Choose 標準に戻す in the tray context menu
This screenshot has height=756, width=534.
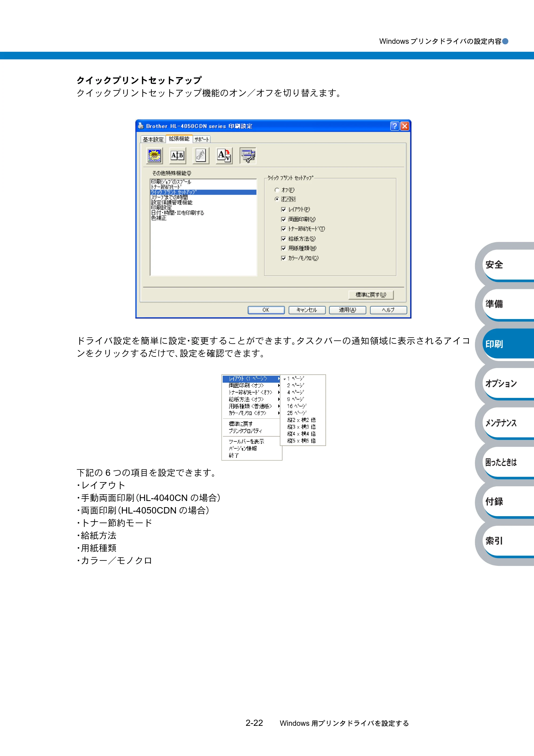252,424
